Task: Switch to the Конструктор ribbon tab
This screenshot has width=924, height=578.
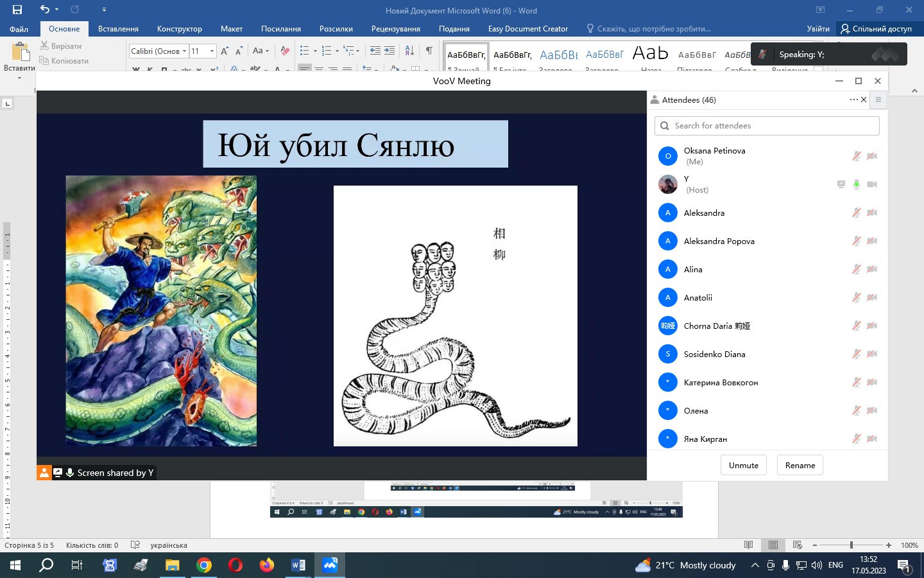Action: pos(180,29)
